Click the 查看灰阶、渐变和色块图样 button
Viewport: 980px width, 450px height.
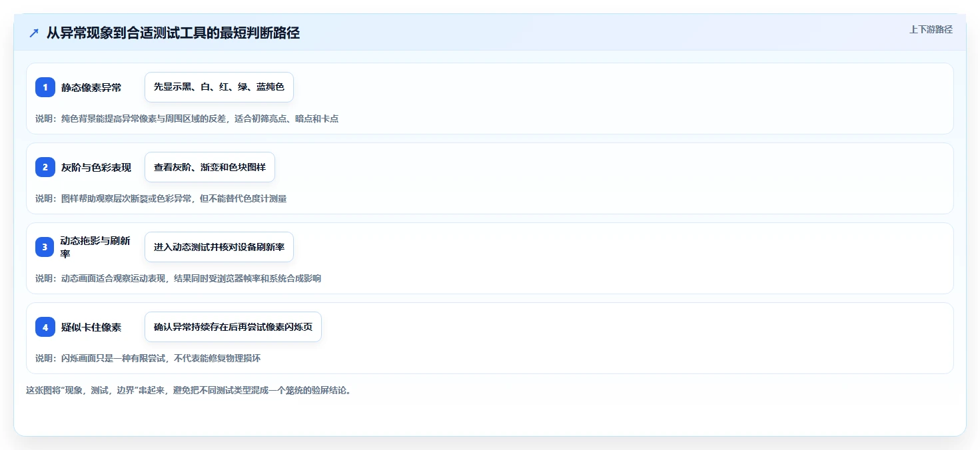coord(210,167)
